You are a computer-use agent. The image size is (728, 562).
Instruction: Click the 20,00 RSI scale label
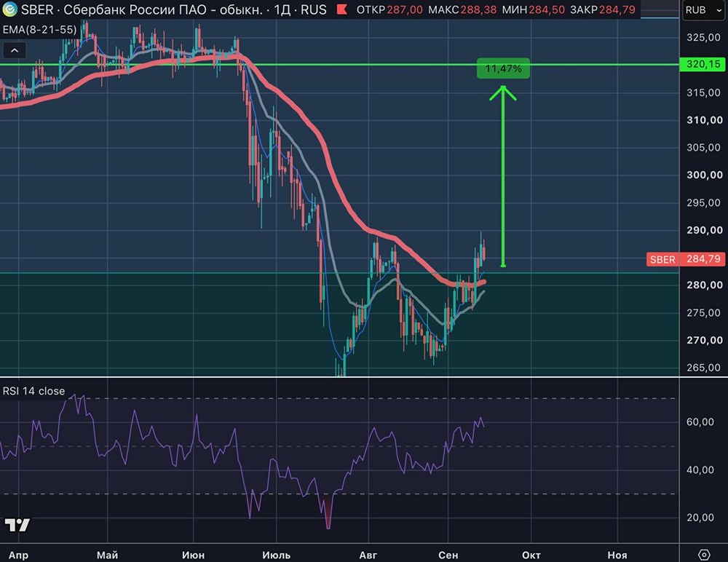(x=700, y=518)
